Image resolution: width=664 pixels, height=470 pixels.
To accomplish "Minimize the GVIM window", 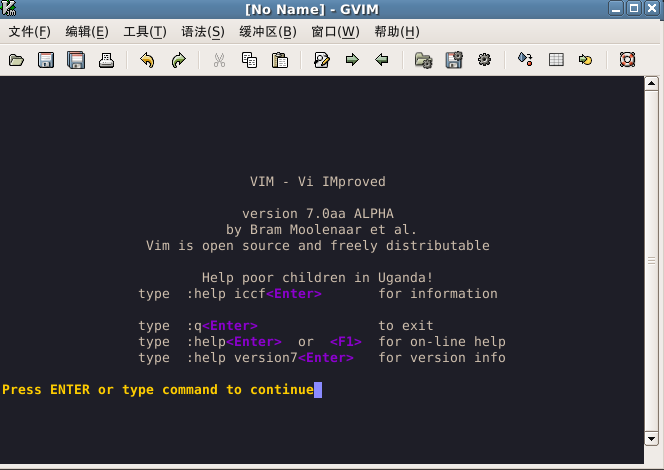I will point(616,8).
